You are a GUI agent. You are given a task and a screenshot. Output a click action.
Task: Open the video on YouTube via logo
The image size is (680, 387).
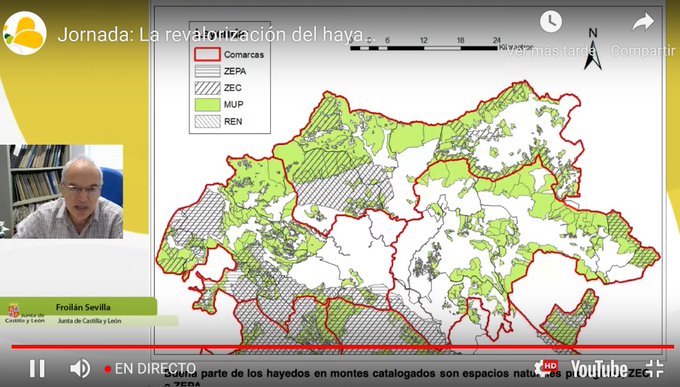(599, 369)
